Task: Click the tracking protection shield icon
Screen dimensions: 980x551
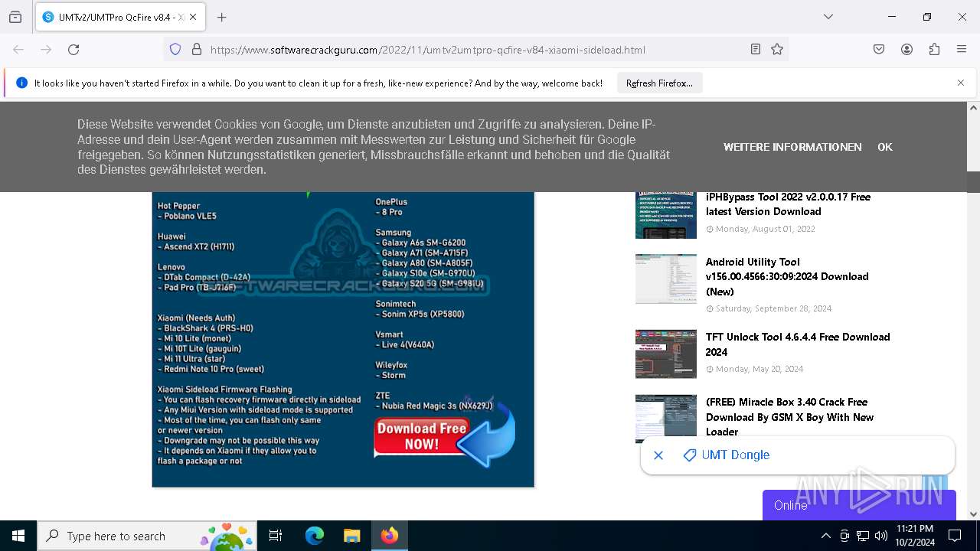Action: tap(175, 50)
